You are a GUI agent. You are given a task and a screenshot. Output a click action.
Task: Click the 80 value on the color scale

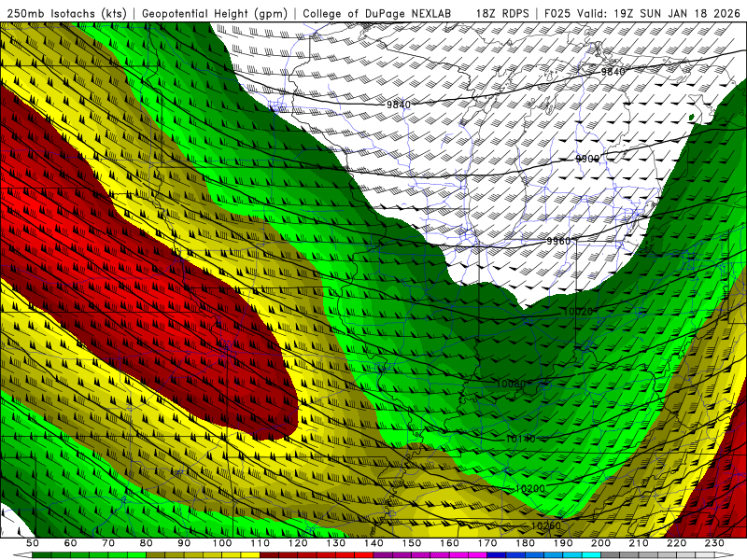[x=146, y=543]
